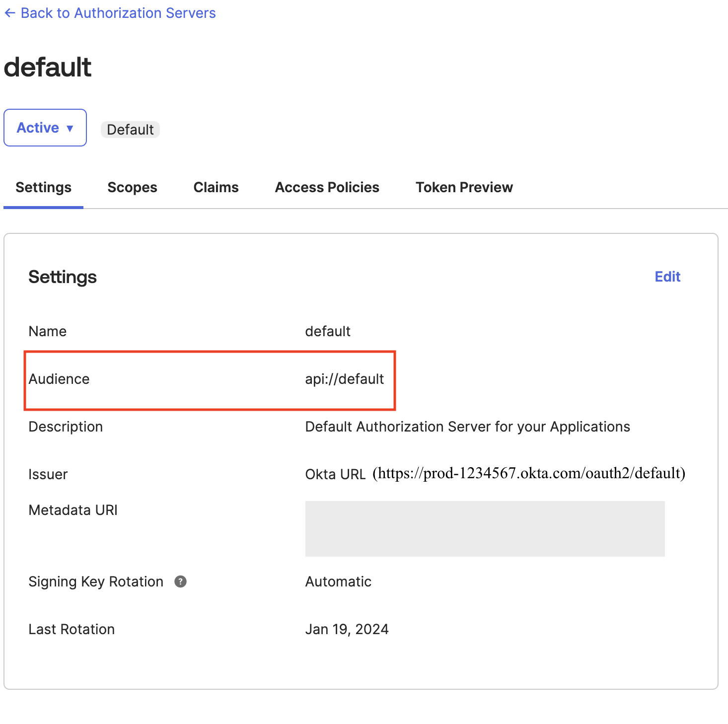Screen dimensions: 728x724
Task: Open the Token Preview tab
Action: click(x=464, y=187)
